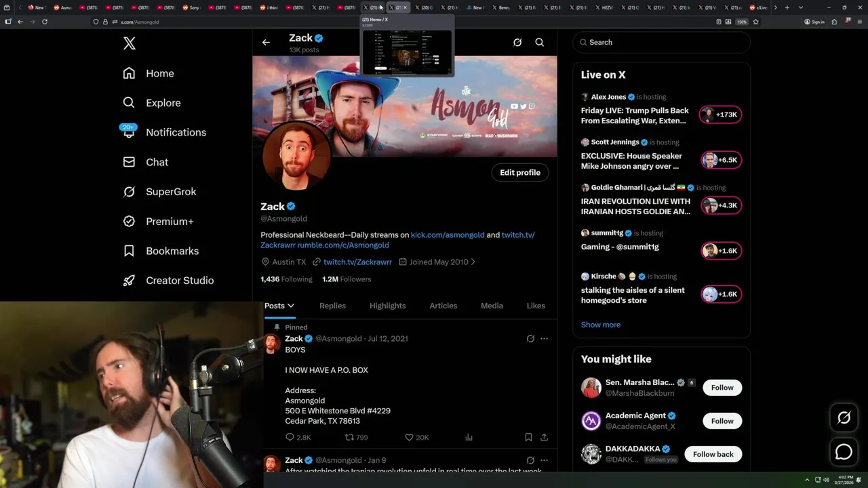The height and width of the screenshot is (488, 868).
Task: Switch to the Replies tab
Action: 332,306
